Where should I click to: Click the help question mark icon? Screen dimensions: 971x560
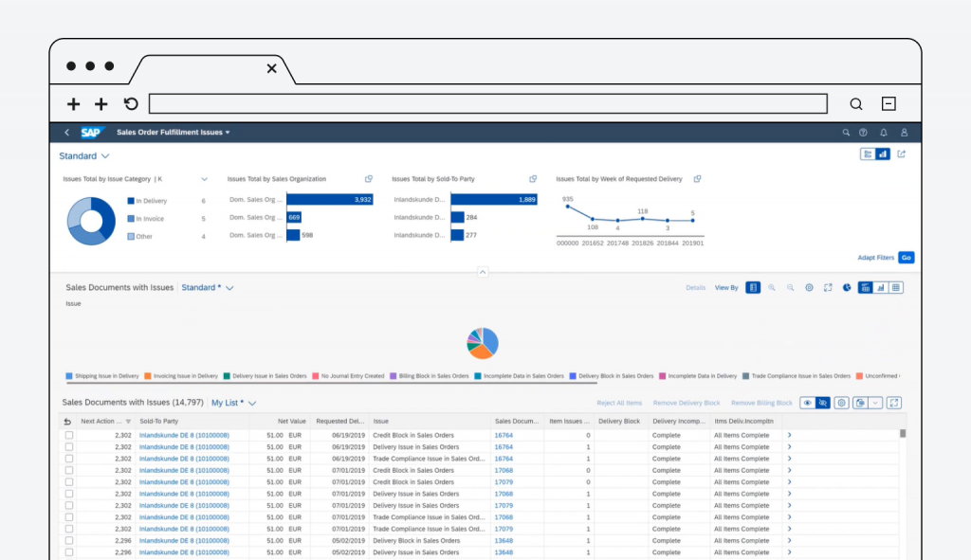click(863, 133)
